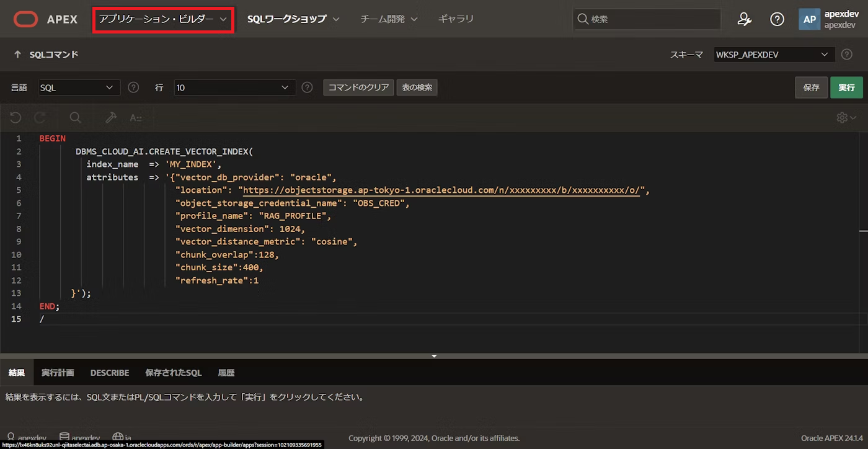Click the "chunk_size":400 line

pos(219,267)
